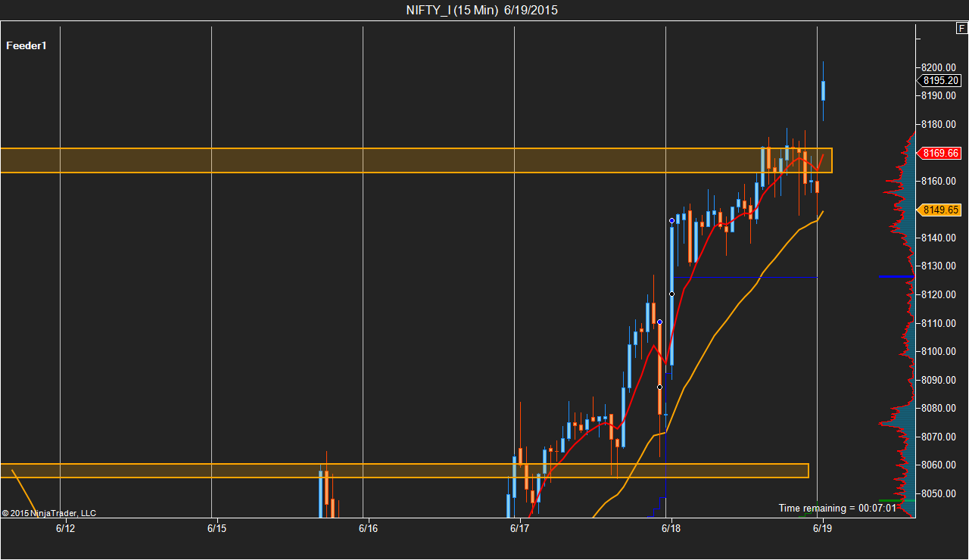Click the 8080.00 price axis label

pyautogui.click(x=939, y=408)
